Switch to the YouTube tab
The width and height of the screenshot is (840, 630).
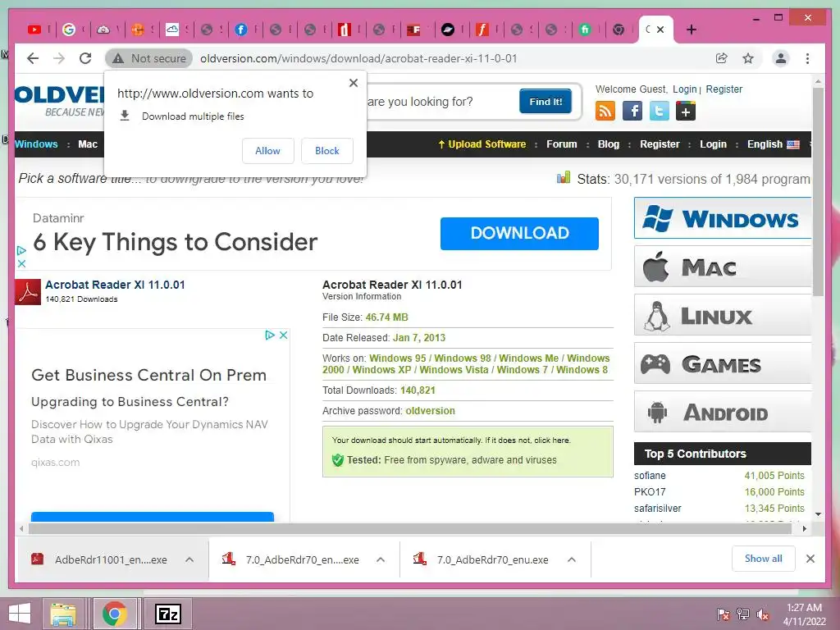(34, 30)
